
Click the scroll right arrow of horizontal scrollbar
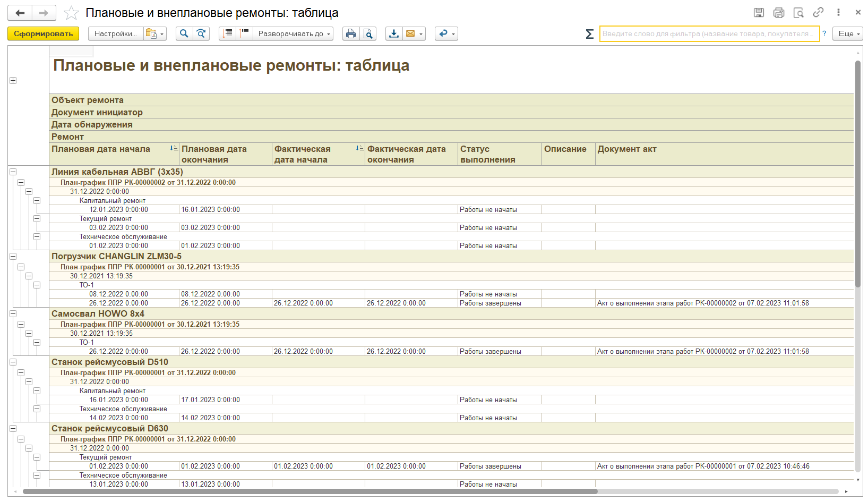click(846, 491)
